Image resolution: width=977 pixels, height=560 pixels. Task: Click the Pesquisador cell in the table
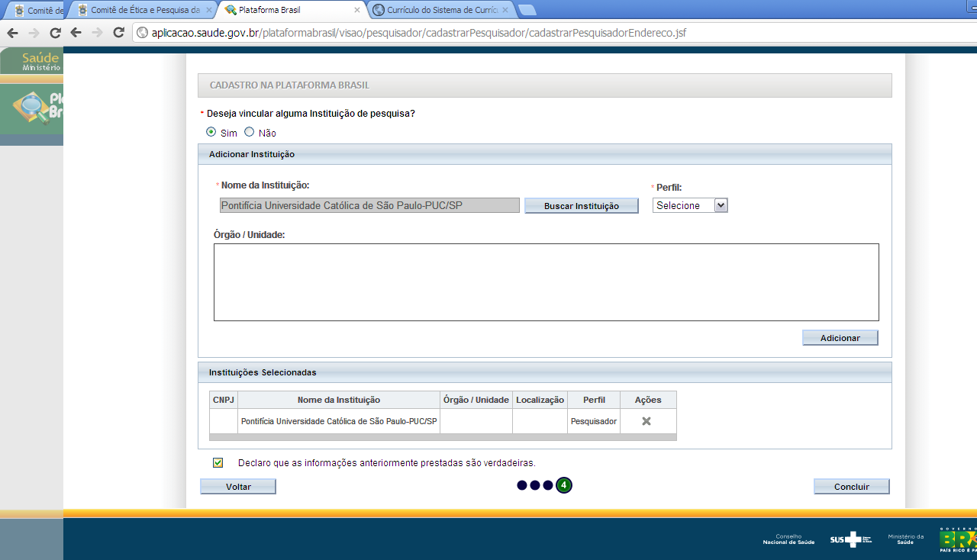pos(594,421)
